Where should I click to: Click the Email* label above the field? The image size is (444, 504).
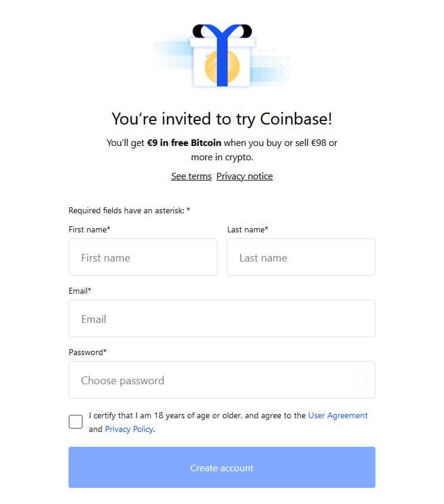click(80, 291)
